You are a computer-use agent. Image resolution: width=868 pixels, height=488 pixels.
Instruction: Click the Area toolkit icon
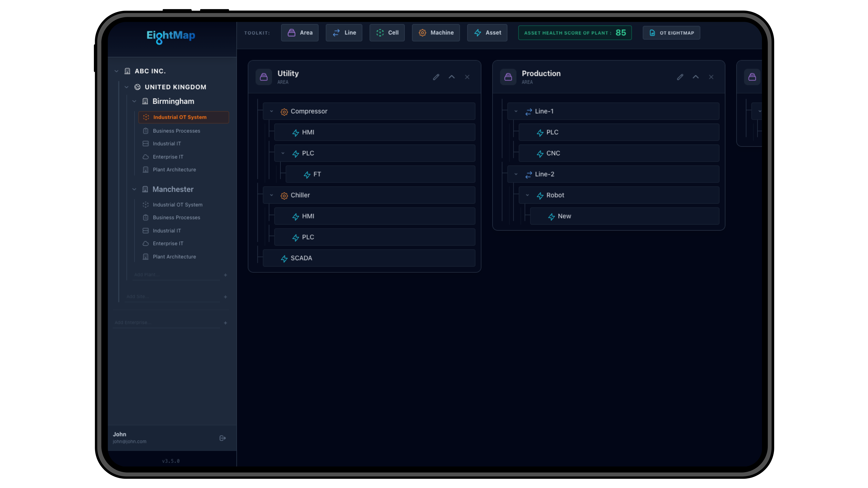pyautogui.click(x=291, y=33)
